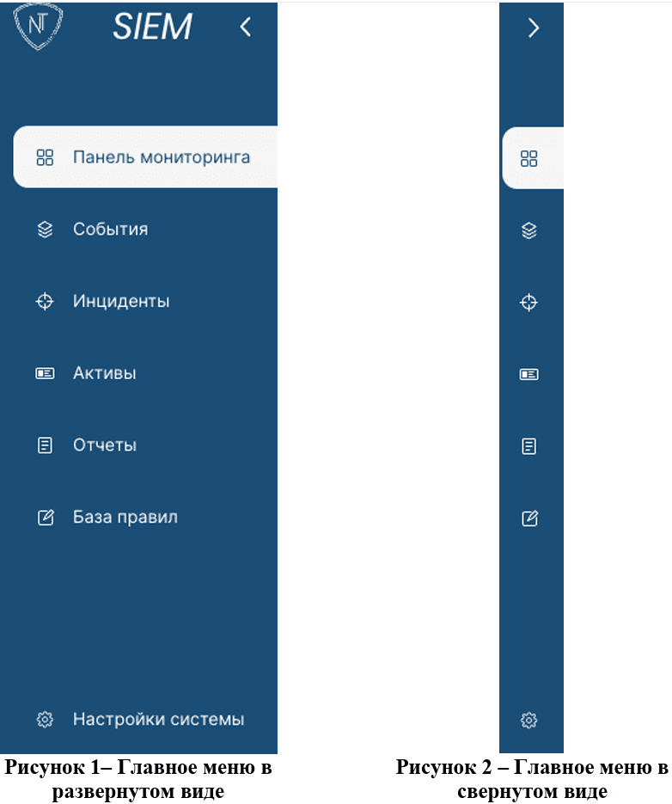The width and height of the screenshot is (672, 804).
Task: Expand the collapsed sidebar with the right chevron
Action: pyautogui.click(x=534, y=28)
